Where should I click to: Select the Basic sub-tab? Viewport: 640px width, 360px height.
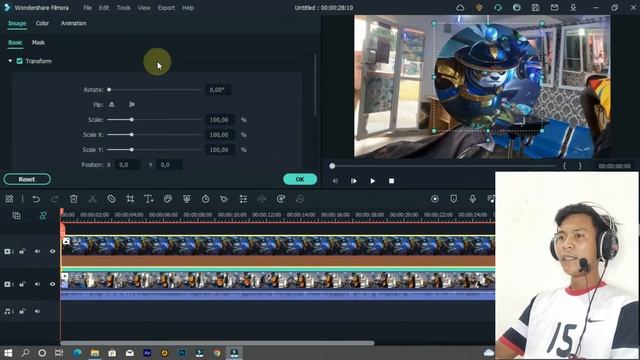15,42
